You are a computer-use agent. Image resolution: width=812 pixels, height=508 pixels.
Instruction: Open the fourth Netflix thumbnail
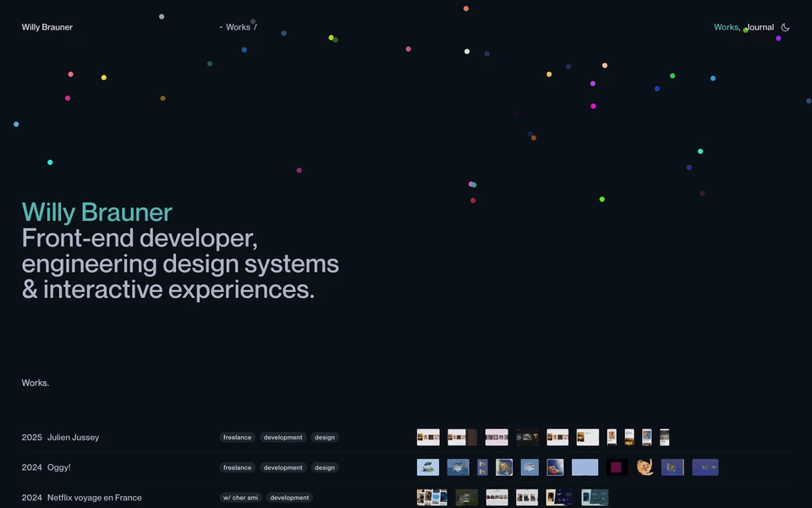(x=527, y=497)
